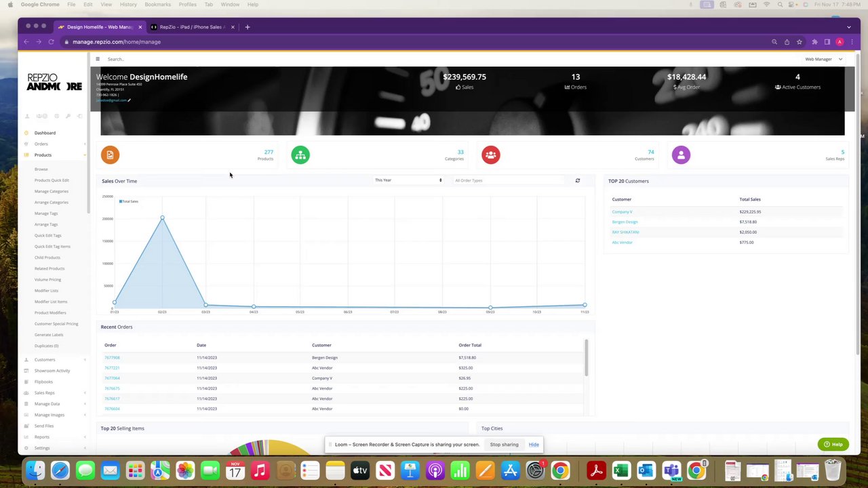This screenshot has height=488, width=868.
Task: Open Microsoft Excel from the Dock
Action: tap(621, 470)
